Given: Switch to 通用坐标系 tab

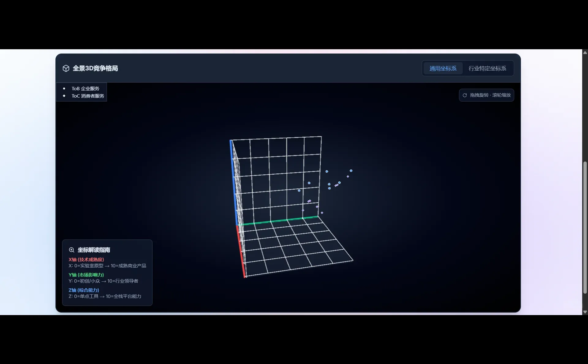Looking at the screenshot, I should click(x=443, y=69).
